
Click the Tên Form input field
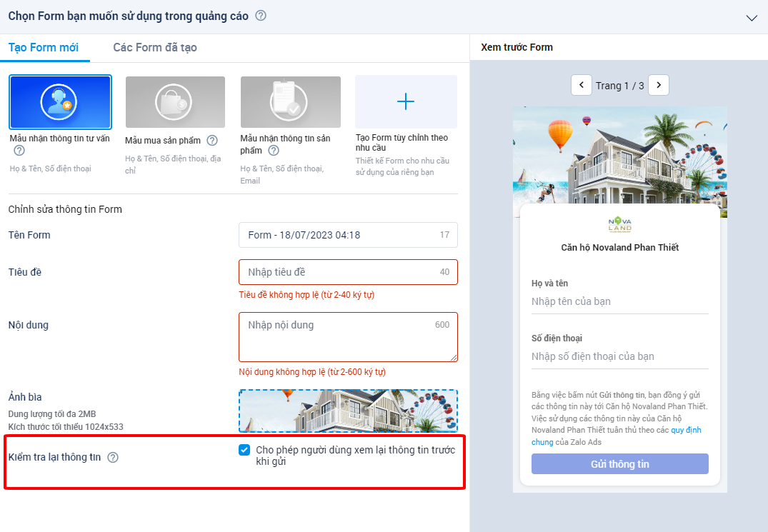(348, 234)
